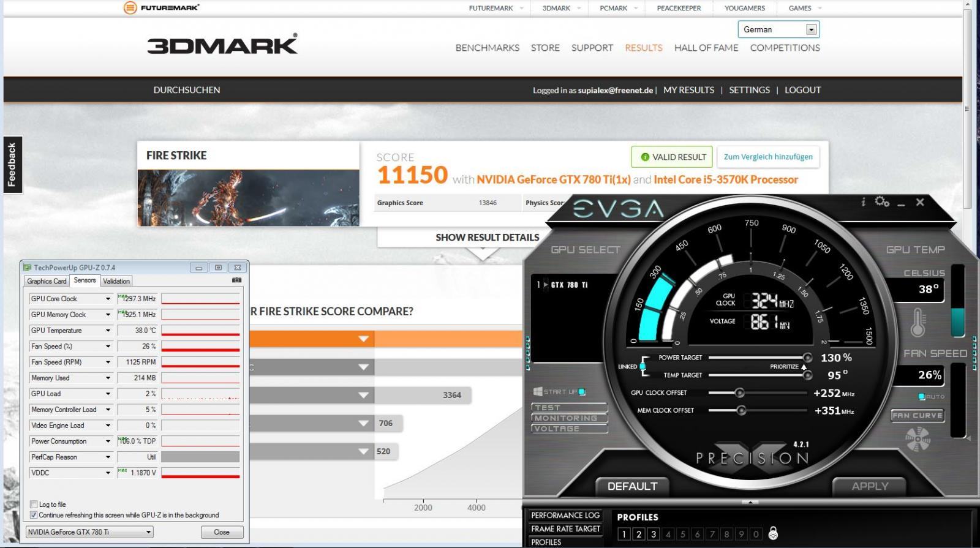
Task: Open the Power Consumption sensor dropdown
Action: [108, 441]
